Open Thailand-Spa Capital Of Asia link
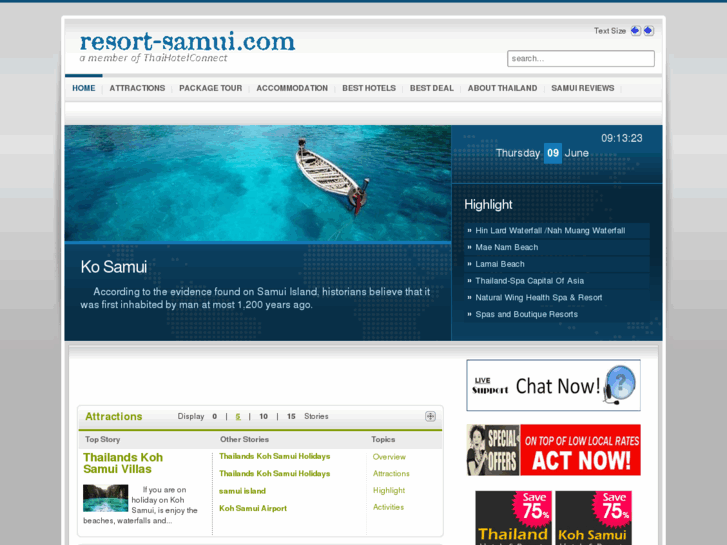 (x=529, y=281)
